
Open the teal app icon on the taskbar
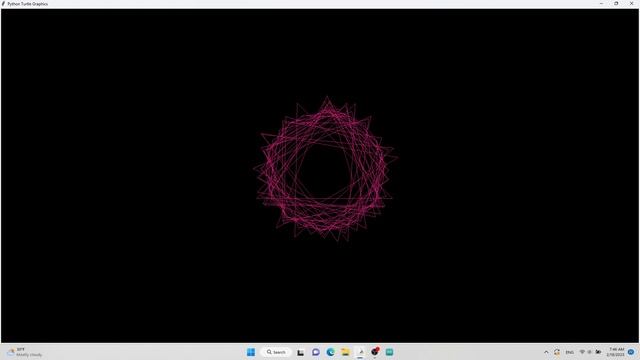click(x=390, y=352)
